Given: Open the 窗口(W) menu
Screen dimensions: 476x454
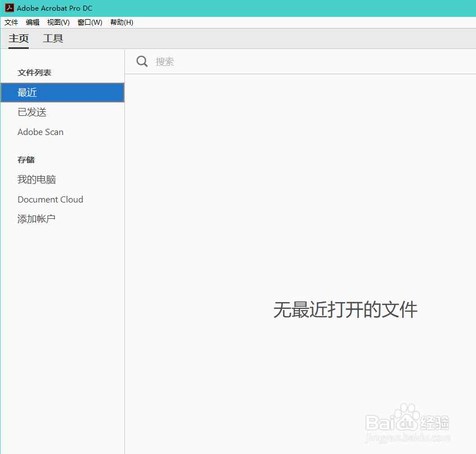Looking at the screenshot, I should pos(90,23).
